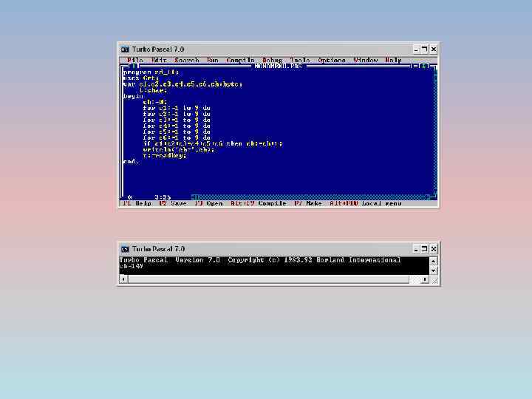Click the output window scroll right arrow

[425, 279]
